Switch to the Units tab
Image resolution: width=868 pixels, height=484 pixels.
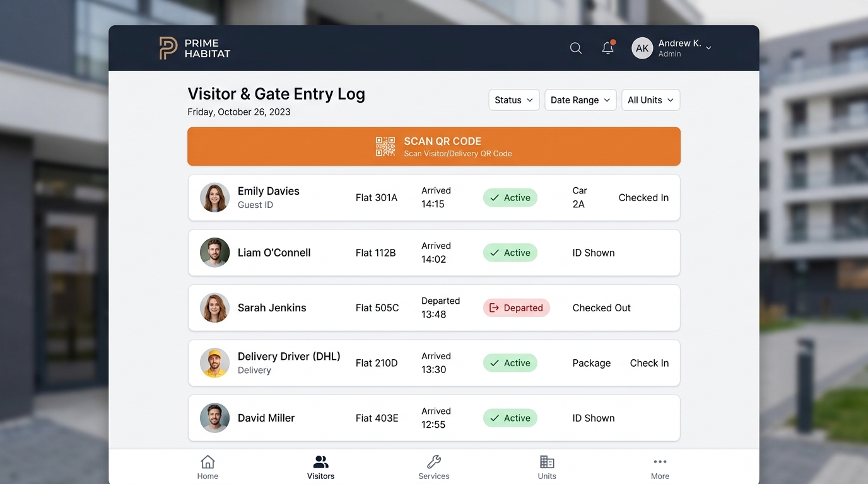pyautogui.click(x=547, y=467)
